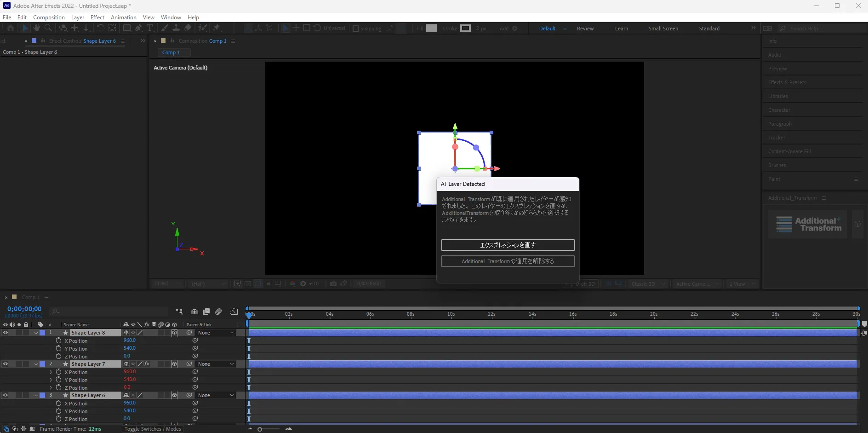The image size is (868, 433).
Task: Select the Pen tool
Action: tap(138, 28)
